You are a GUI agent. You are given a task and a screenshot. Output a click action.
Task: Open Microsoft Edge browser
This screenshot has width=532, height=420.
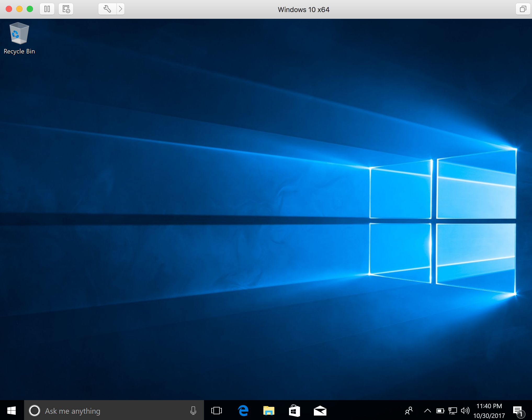point(244,410)
